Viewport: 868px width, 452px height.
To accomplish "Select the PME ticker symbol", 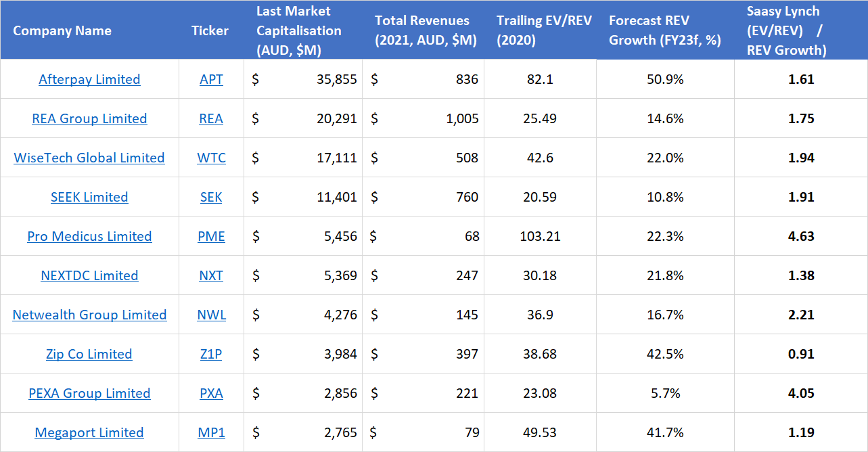I will [x=211, y=236].
